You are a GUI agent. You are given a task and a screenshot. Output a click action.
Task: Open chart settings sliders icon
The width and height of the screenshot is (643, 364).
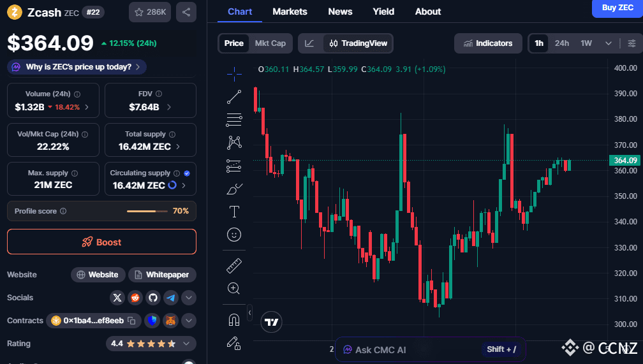tap(632, 43)
